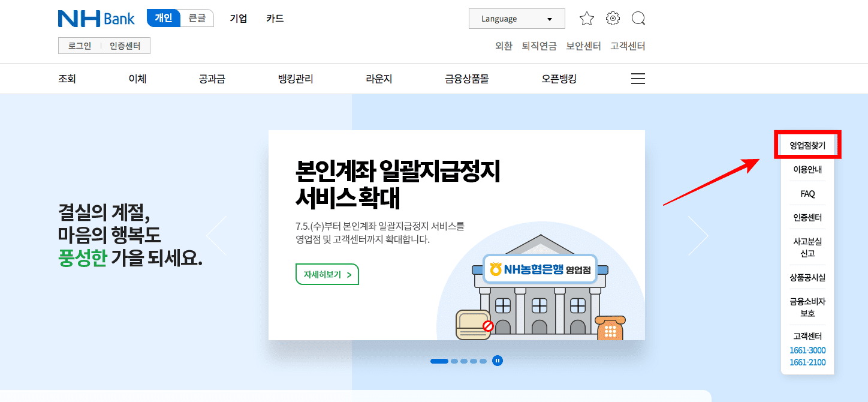Click phone number 1661-2100

click(x=807, y=362)
